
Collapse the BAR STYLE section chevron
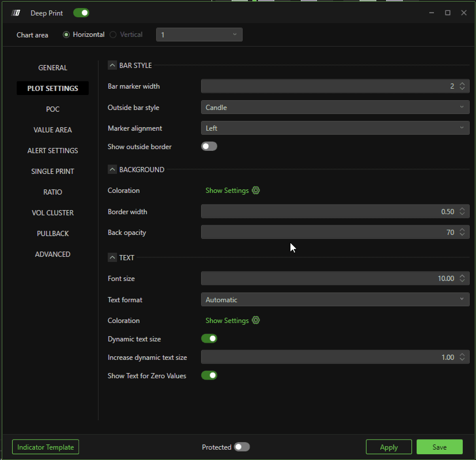112,65
